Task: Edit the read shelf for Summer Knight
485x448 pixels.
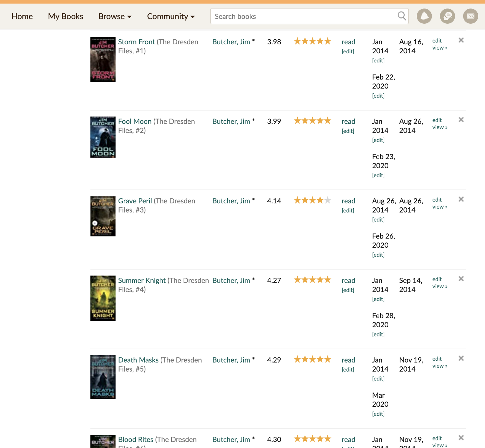Action: pyautogui.click(x=348, y=290)
